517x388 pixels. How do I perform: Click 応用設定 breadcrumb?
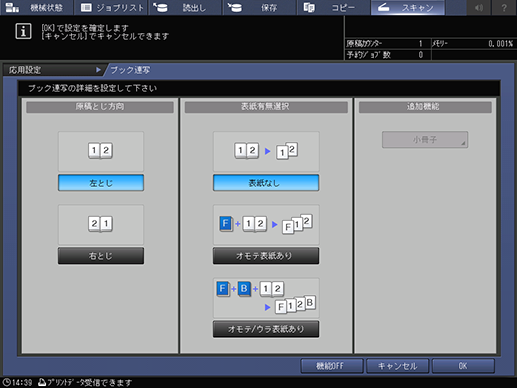[x=25, y=70]
